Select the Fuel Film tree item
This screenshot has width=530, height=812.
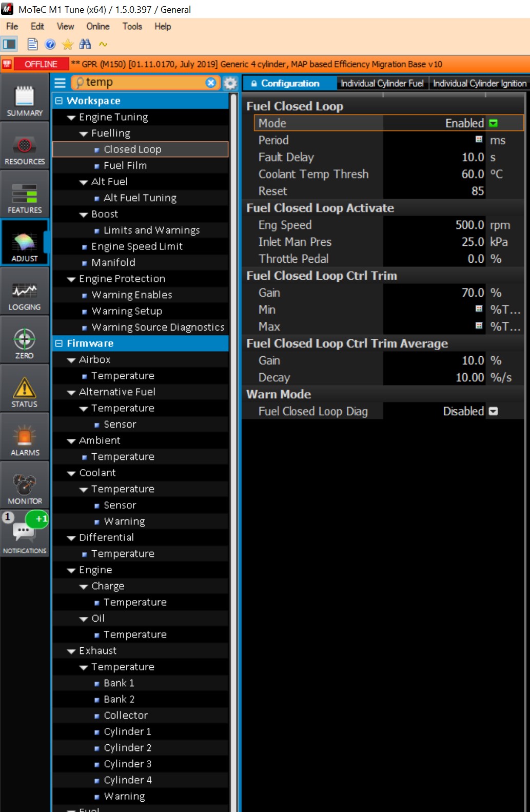125,165
